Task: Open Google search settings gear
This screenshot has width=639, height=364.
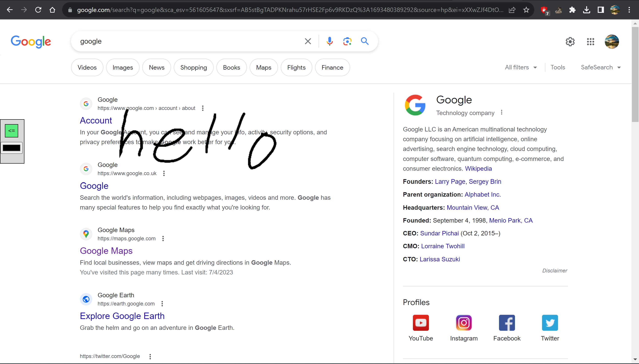Action: (570, 41)
